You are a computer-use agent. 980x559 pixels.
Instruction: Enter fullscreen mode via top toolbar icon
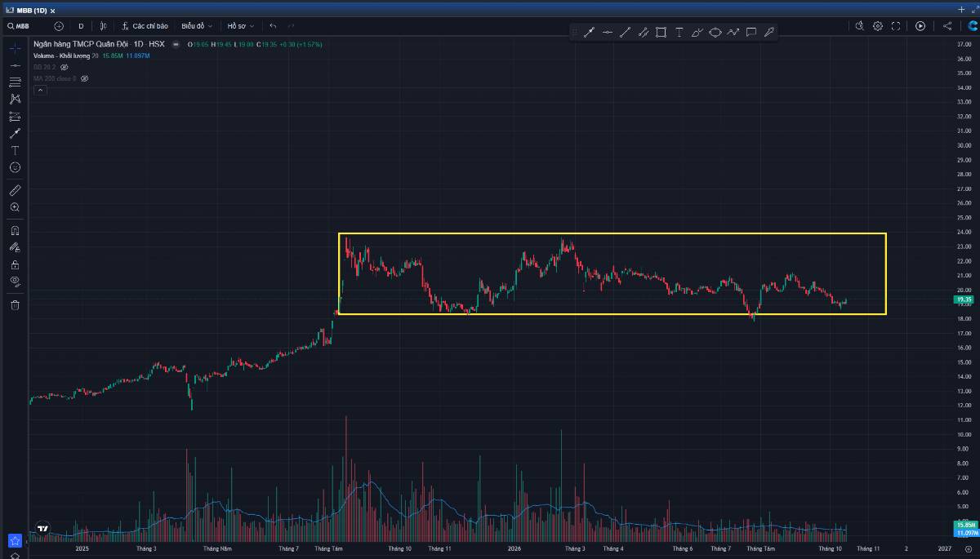point(896,26)
